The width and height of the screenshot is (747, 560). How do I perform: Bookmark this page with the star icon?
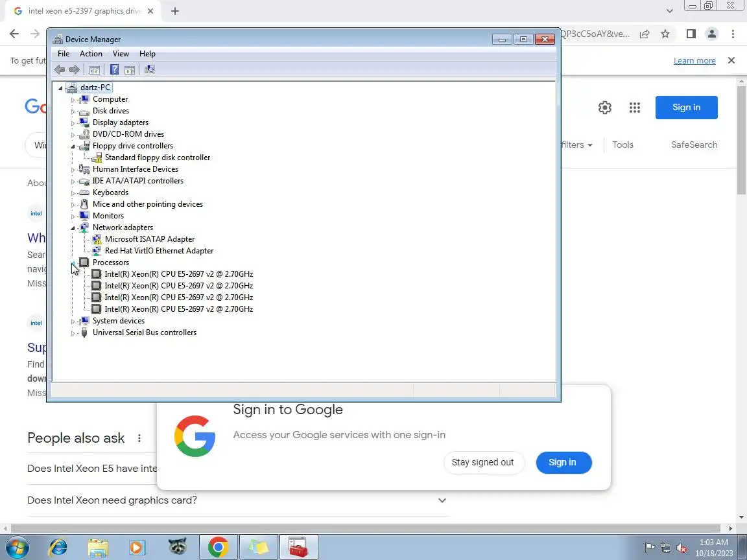tap(665, 34)
